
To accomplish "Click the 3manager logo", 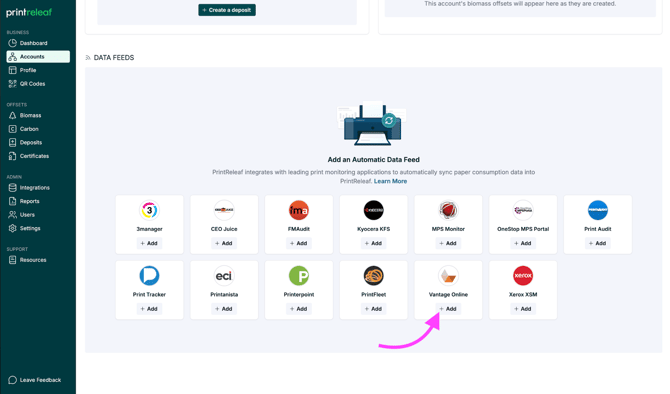I will pos(149,210).
